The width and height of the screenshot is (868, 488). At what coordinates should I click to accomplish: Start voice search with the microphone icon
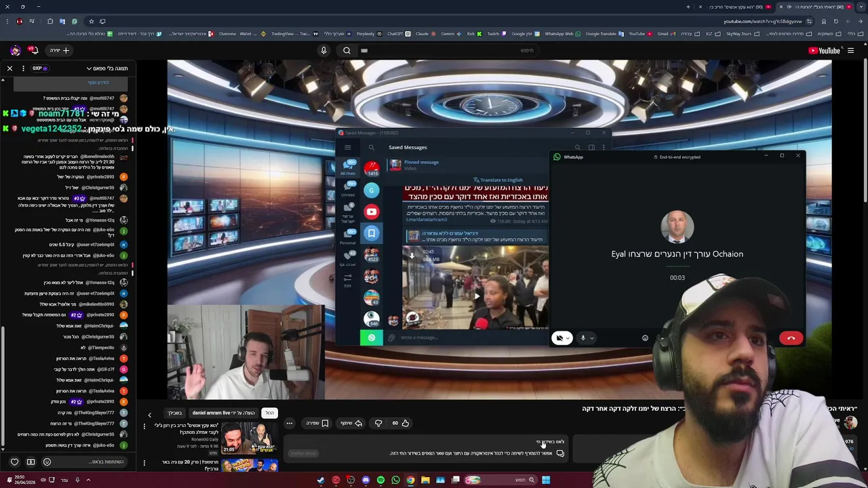[x=323, y=50]
